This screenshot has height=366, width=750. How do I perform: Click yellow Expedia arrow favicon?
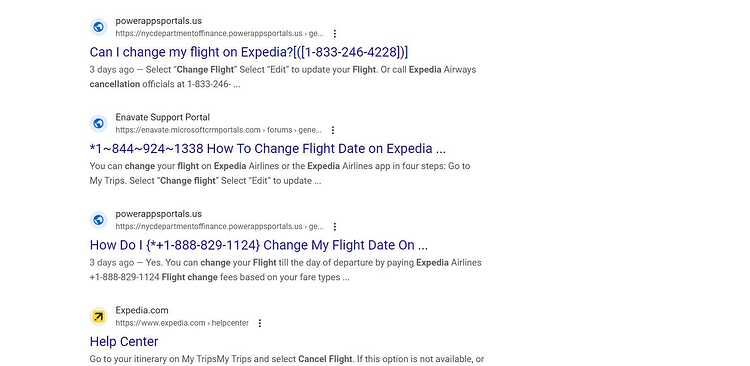pos(99,316)
